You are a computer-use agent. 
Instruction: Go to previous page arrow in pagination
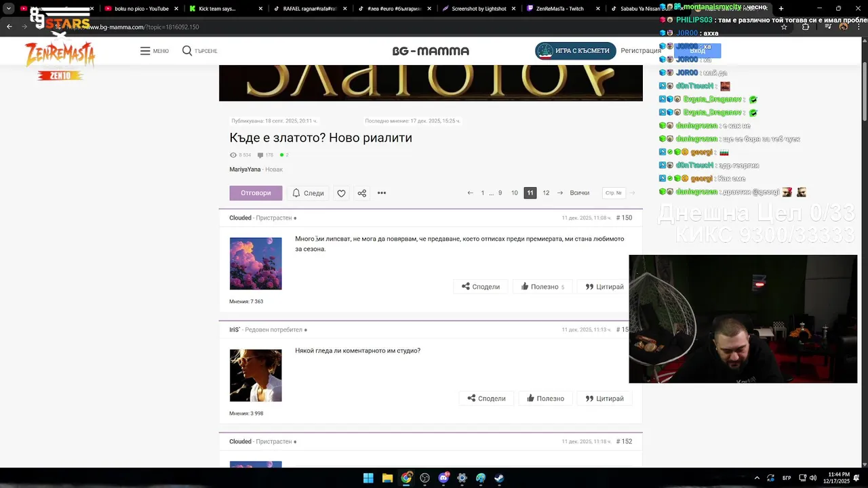click(x=470, y=193)
